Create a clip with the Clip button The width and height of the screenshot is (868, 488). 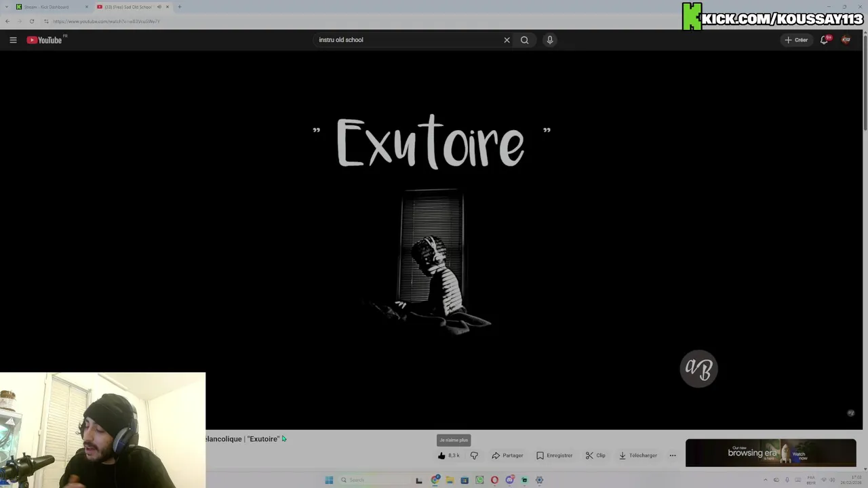pyautogui.click(x=595, y=455)
